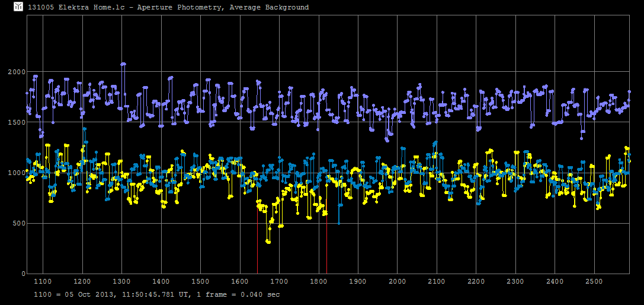Click the y-axis label 500
The height and width of the screenshot is (305, 644).
(19, 223)
